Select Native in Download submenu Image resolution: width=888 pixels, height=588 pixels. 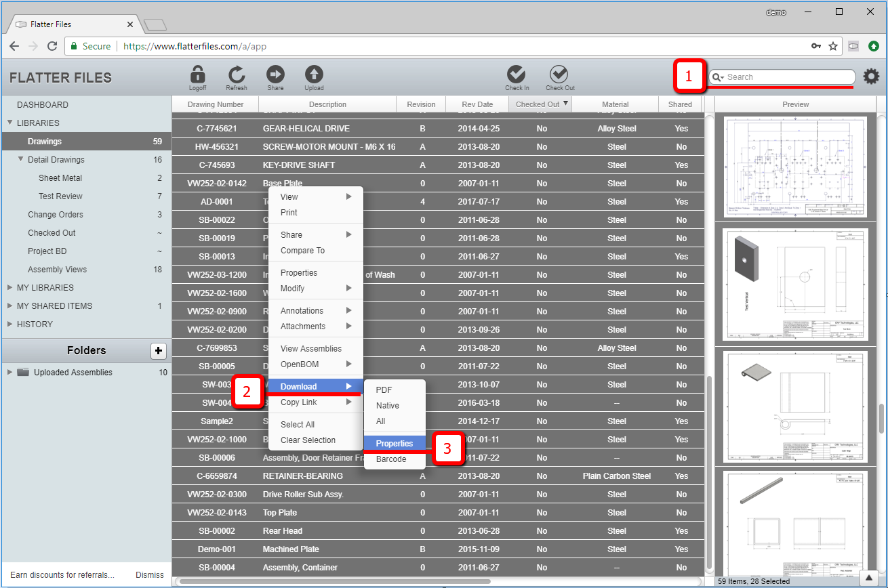click(395, 405)
